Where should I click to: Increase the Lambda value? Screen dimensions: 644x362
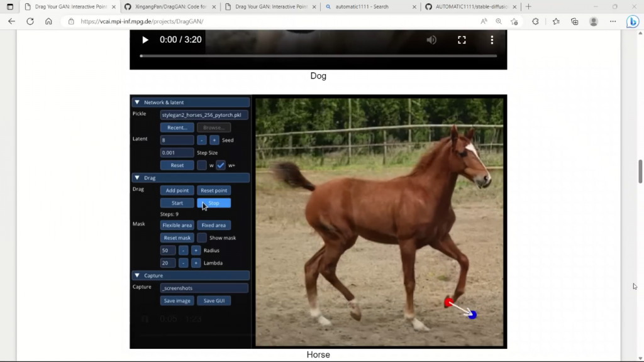click(196, 263)
